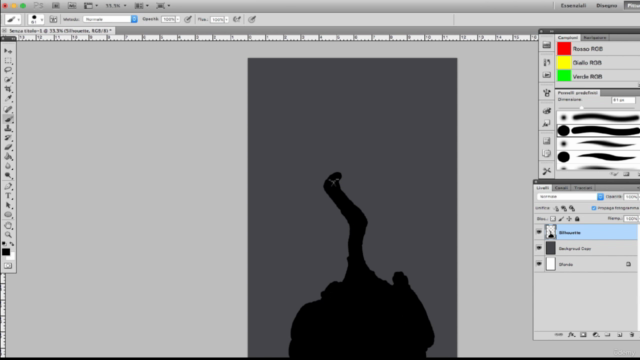Select the Paint Bucket tool
Image resolution: width=640 pixels, height=360 pixels.
coord(8,156)
